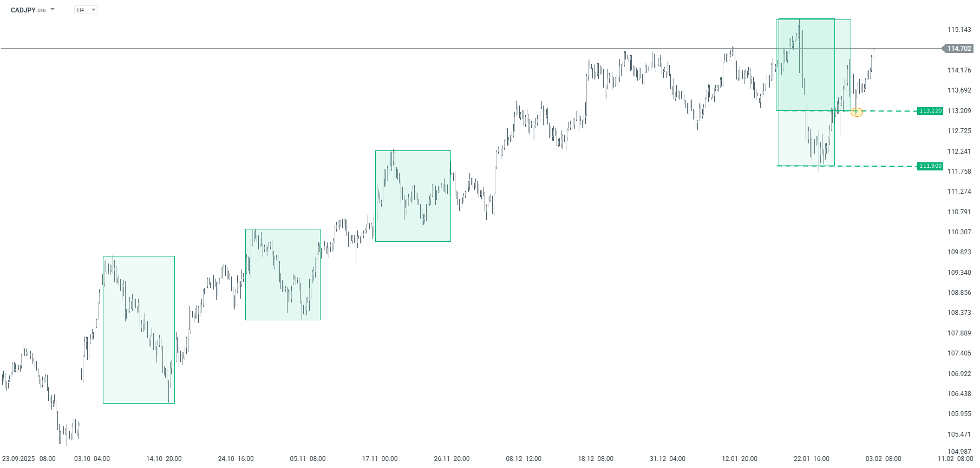Viewport: 980px width, 468px height.
Task: Click the CADJPY instrument name
Action: [x=23, y=10]
